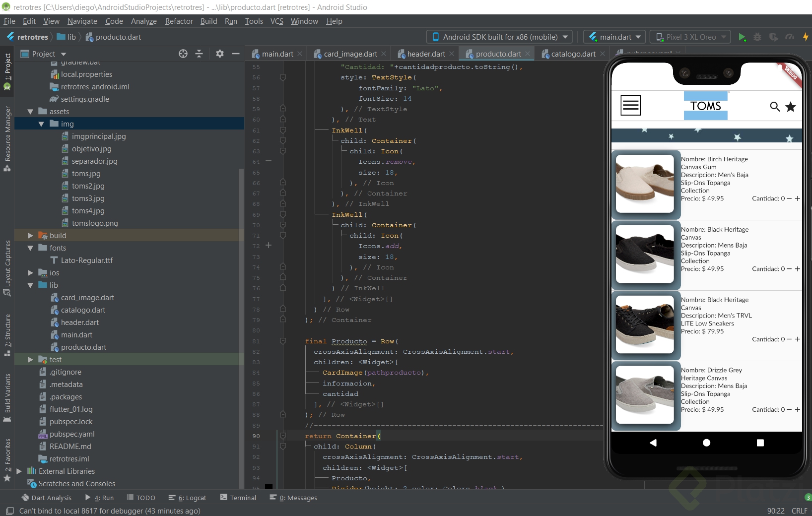Click the Project panel vertical scrollbar

click(x=241, y=327)
